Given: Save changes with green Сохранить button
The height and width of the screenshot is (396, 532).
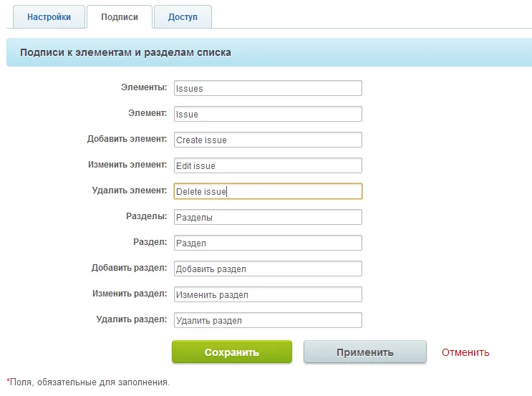Looking at the screenshot, I should tap(232, 352).
